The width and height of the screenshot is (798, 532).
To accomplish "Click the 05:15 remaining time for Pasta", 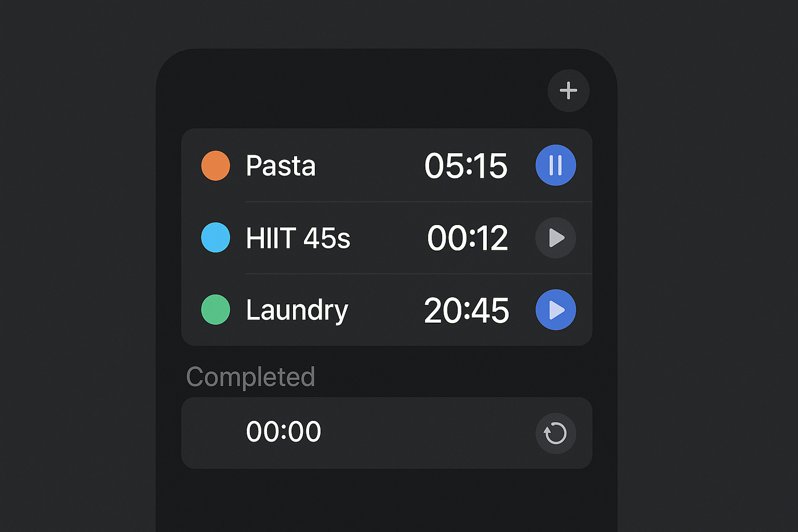I will (x=465, y=166).
